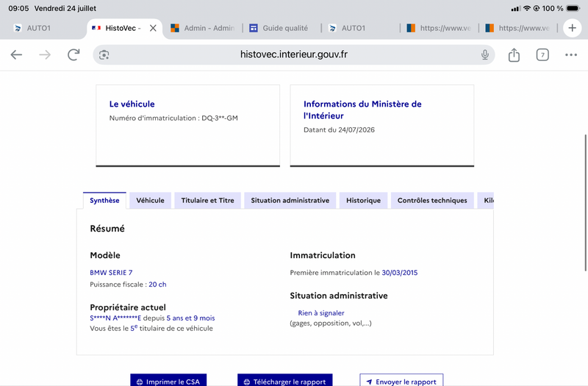The height and width of the screenshot is (386, 588).
Task: Click the first registration date 30/03/2015
Action: pos(399,273)
